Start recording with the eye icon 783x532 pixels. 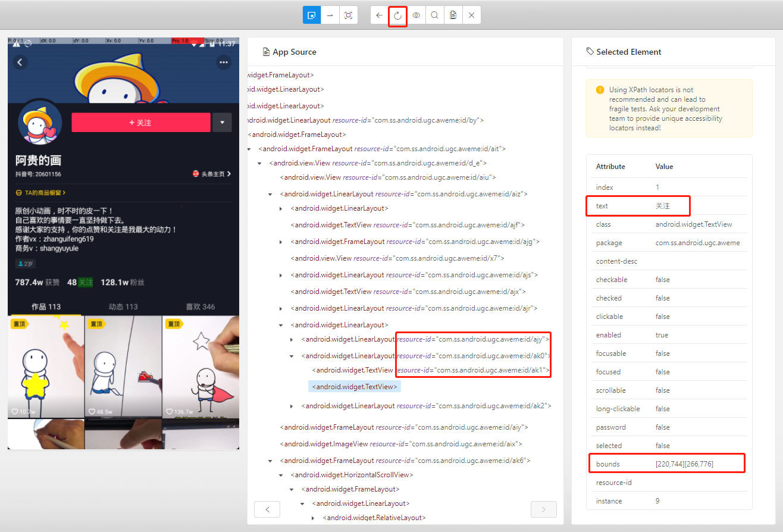pyautogui.click(x=416, y=15)
